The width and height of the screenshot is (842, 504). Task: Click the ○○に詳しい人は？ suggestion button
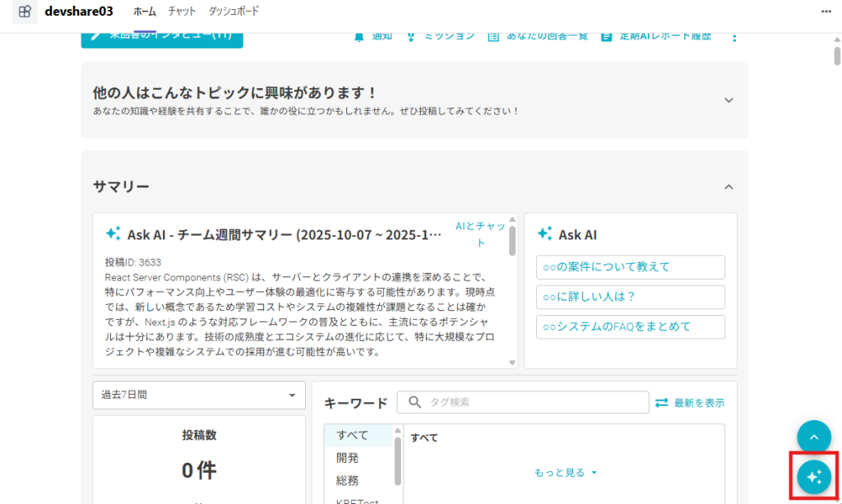tap(630, 297)
